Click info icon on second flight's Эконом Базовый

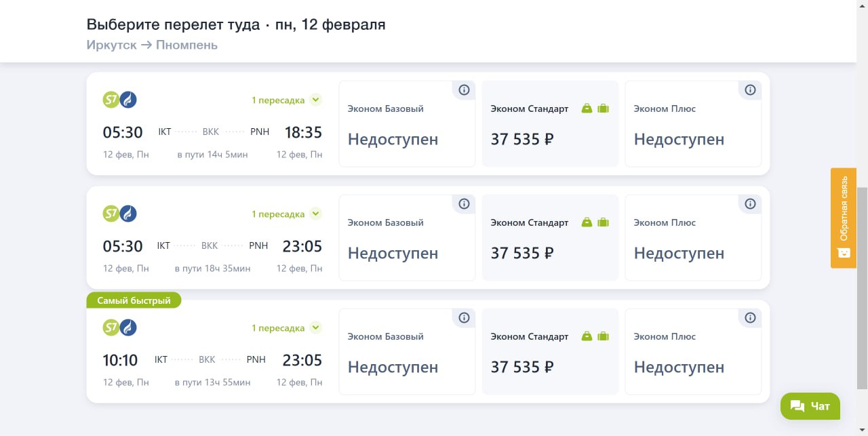464,203
